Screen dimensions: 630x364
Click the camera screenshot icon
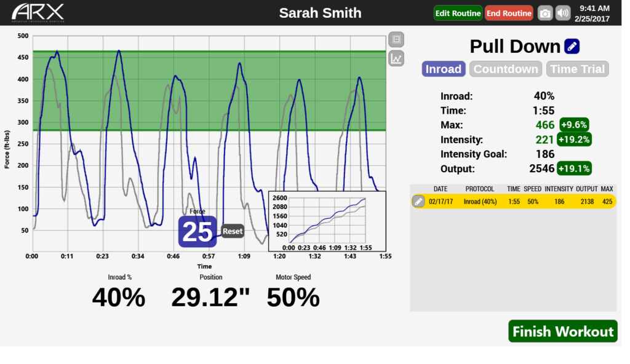point(545,14)
